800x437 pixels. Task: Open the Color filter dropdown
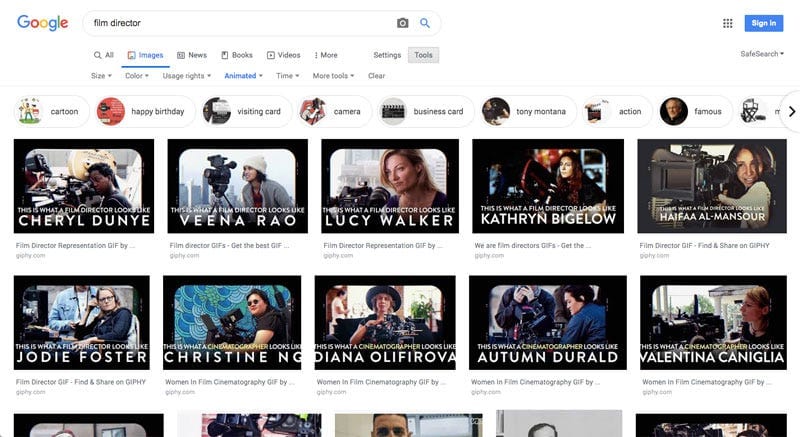pos(136,76)
